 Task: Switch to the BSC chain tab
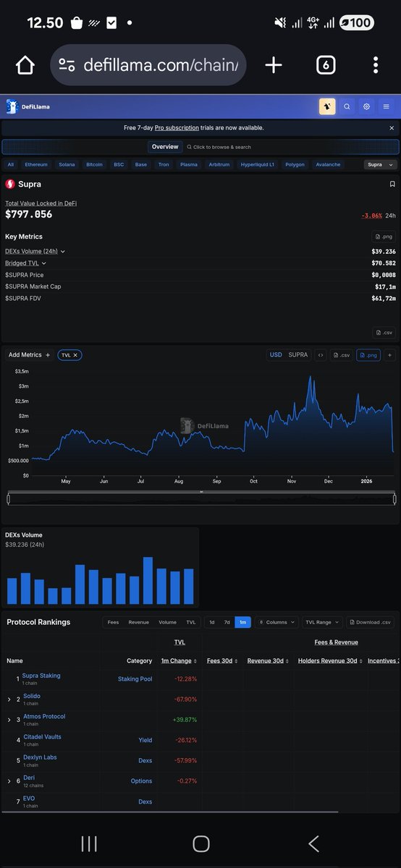pos(119,164)
